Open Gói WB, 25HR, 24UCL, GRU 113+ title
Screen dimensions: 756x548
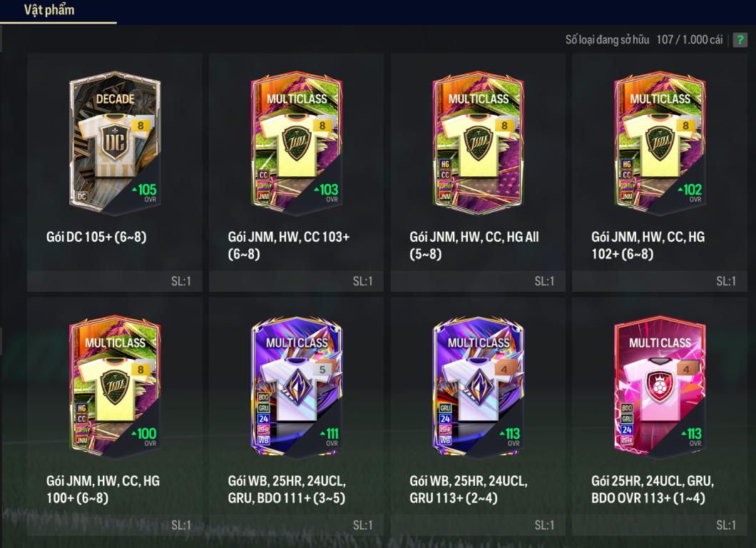[469, 489]
